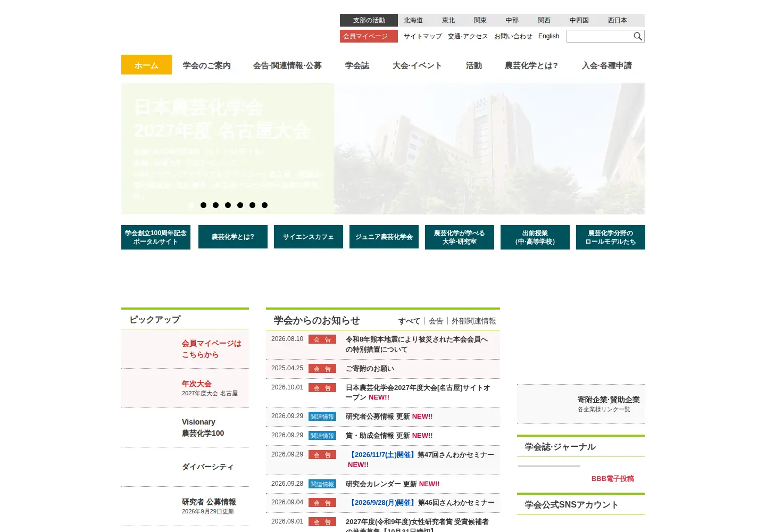Visit the 関西 branch page
Viewport: 766px width, 532px height.
point(544,20)
